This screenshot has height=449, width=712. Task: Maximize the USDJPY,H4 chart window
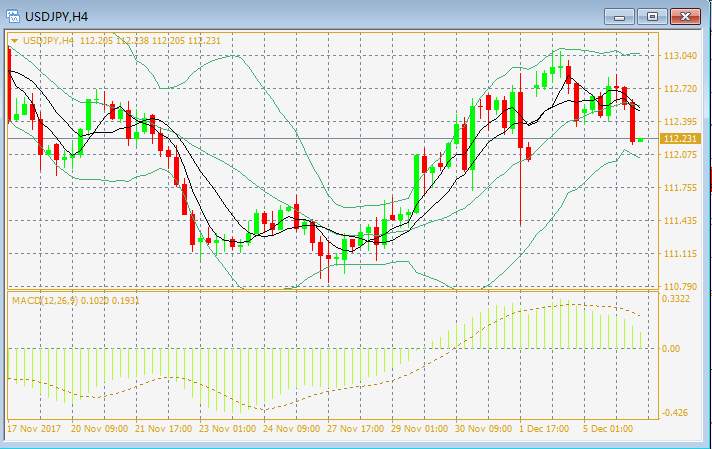tap(652, 17)
